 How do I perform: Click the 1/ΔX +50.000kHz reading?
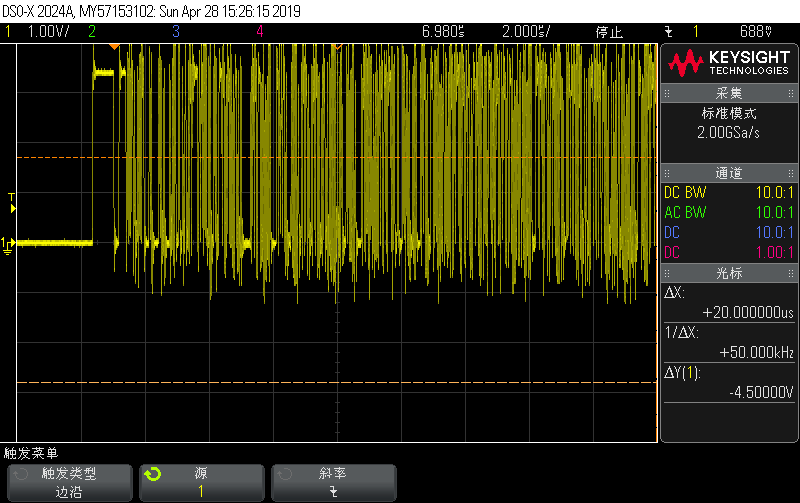click(729, 342)
